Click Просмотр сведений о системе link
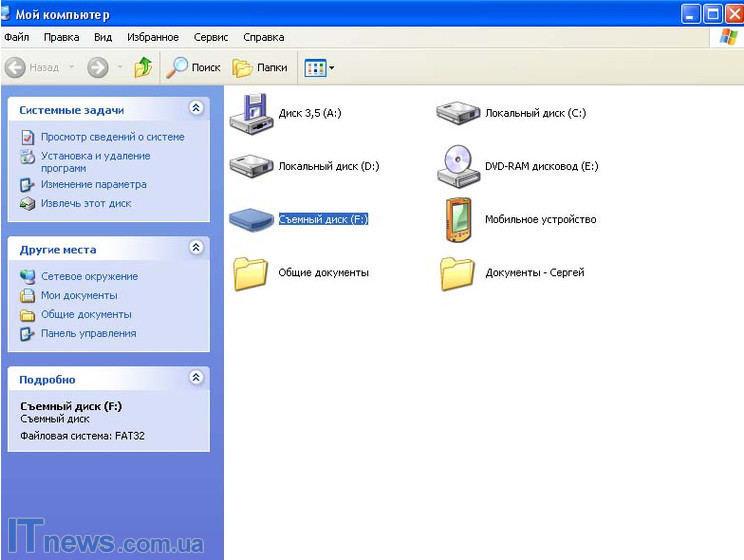Viewport: 744px width, 560px height. tap(112, 137)
